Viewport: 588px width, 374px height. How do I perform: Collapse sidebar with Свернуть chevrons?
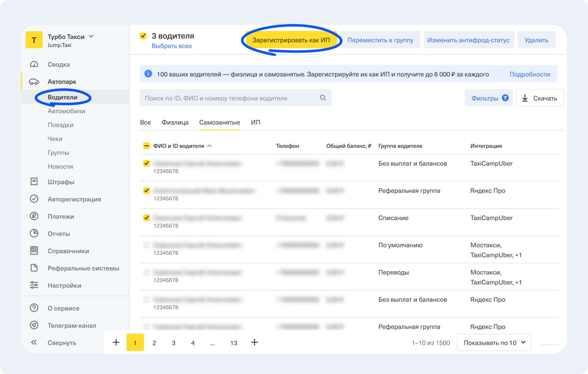click(34, 343)
